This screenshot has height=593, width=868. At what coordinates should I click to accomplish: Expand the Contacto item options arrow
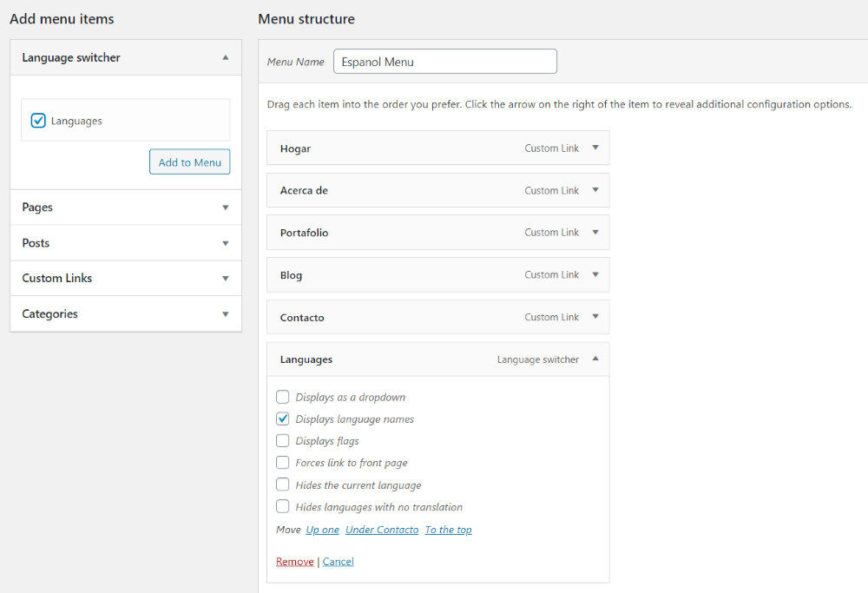(595, 317)
